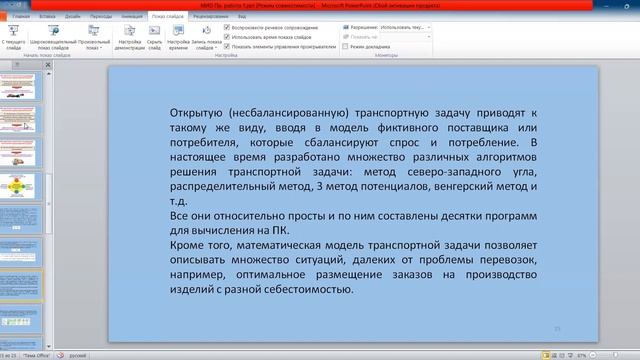
Task: Click the slide counter in status bar
Action: pyautogui.click(x=8, y=356)
